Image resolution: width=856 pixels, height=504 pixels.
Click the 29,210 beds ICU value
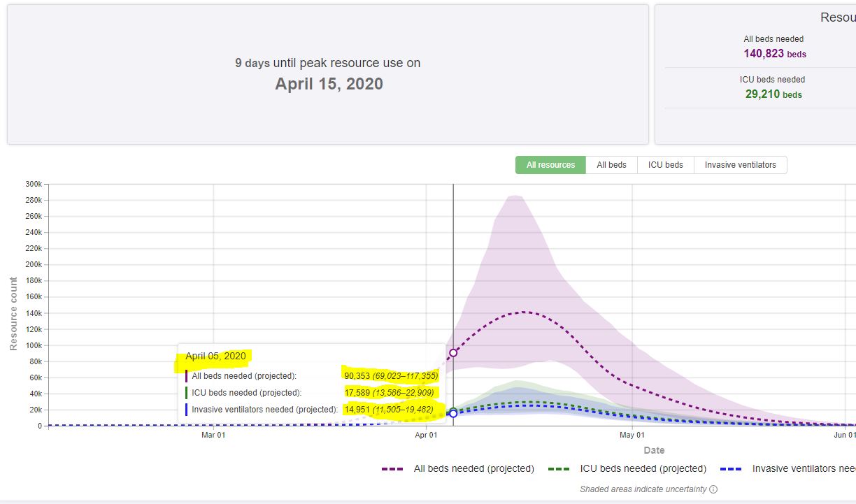tap(773, 94)
